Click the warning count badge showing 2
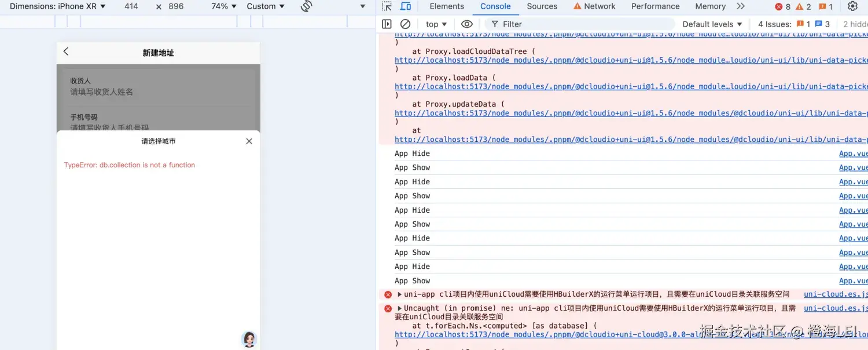868x350 pixels. 803,6
